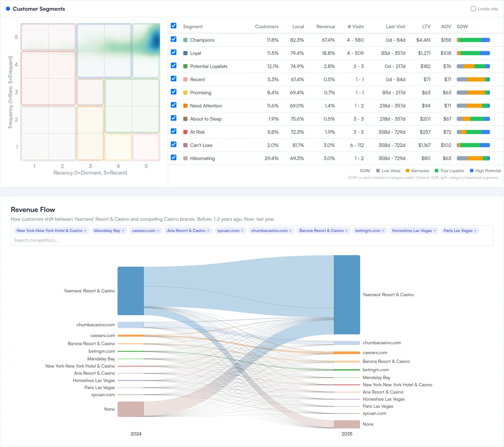Uncheck the Promising segment checkbox
The width and height of the screenshot is (504, 447).
click(x=174, y=92)
